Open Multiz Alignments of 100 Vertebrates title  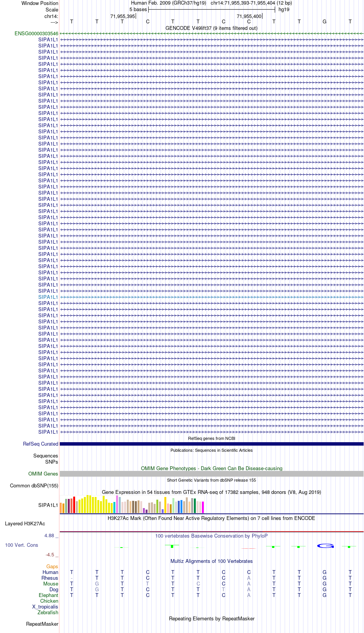(212, 561)
